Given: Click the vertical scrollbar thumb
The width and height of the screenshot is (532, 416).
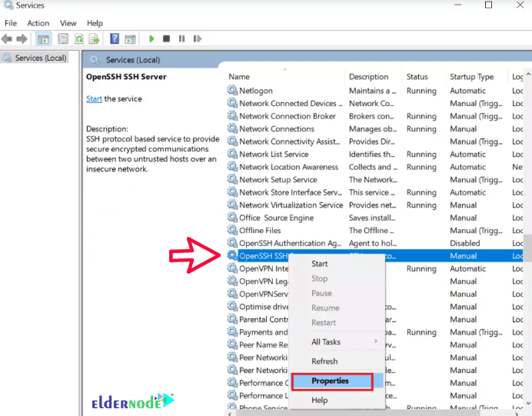Looking at the screenshot, I should (528, 248).
